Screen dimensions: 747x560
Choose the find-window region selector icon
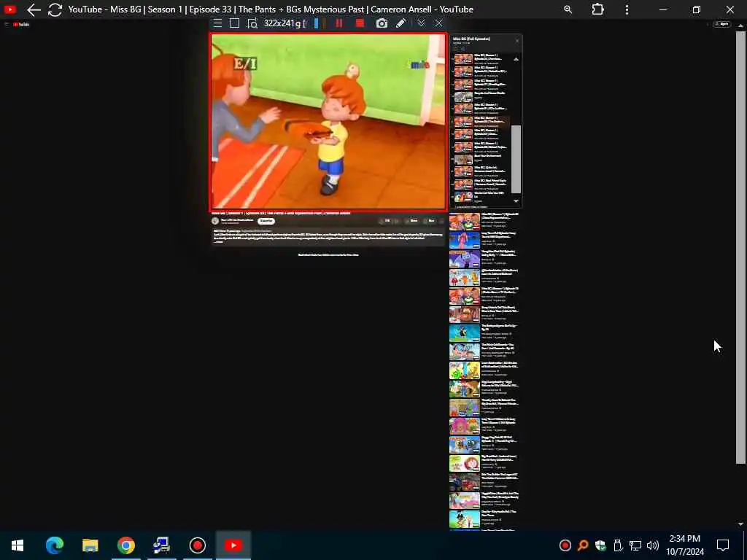[252, 23]
